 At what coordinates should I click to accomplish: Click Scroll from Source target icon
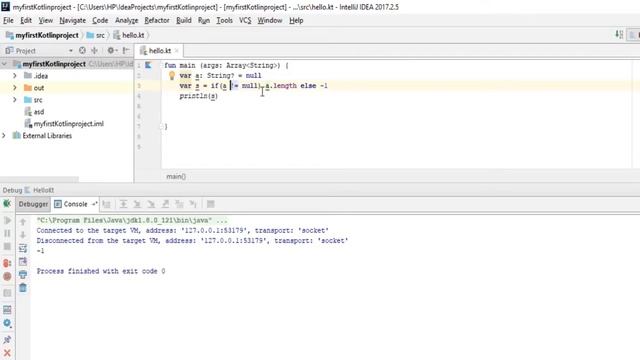click(x=82, y=50)
